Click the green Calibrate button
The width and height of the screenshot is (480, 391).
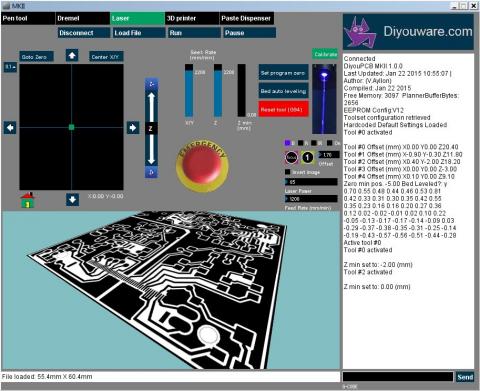tap(325, 54)
